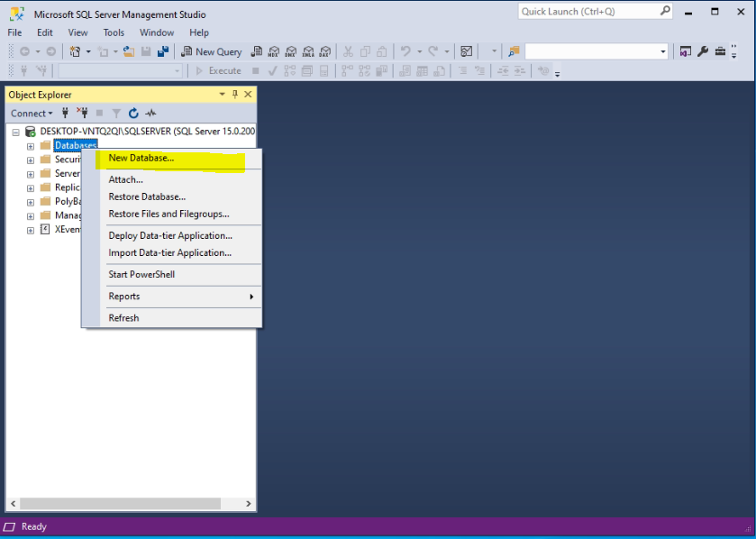Click the scroll-right arrow in Object Explorer
The image size is (756, 539).
249,503
